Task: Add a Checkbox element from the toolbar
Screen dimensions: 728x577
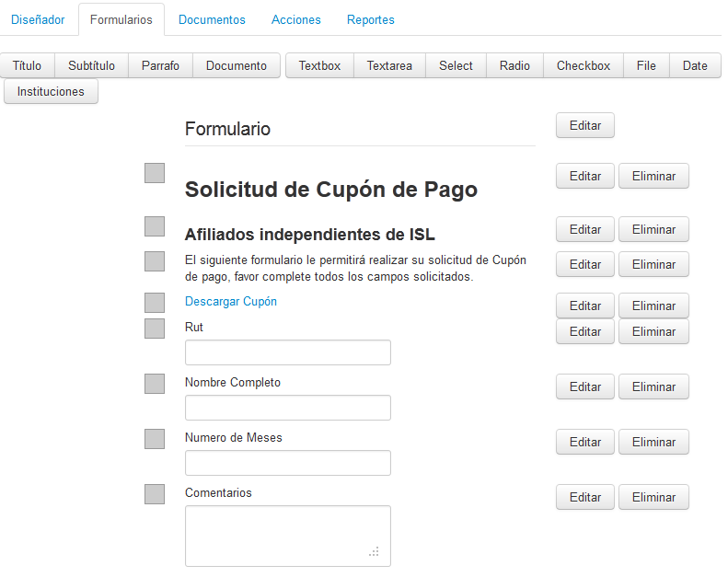Action: pyautogui.click(x=584, y=65)
